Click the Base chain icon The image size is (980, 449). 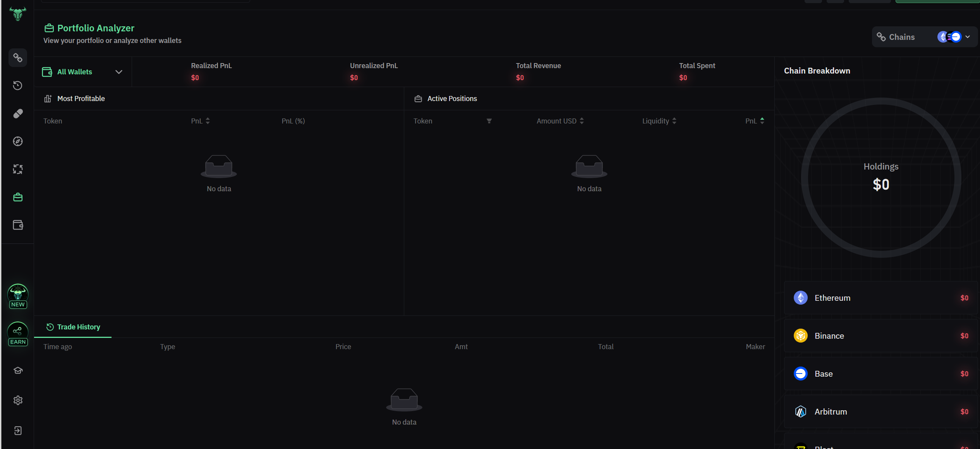point(801,374)
